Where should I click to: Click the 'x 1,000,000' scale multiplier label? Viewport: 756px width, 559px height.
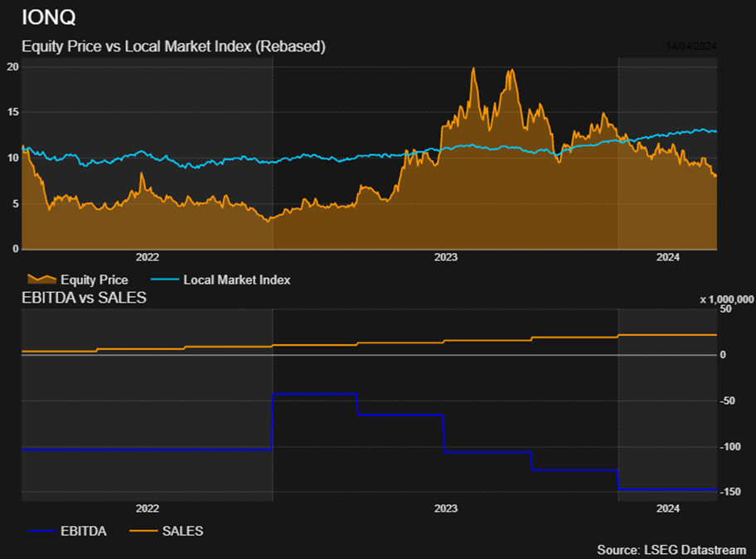pos(727,299)
